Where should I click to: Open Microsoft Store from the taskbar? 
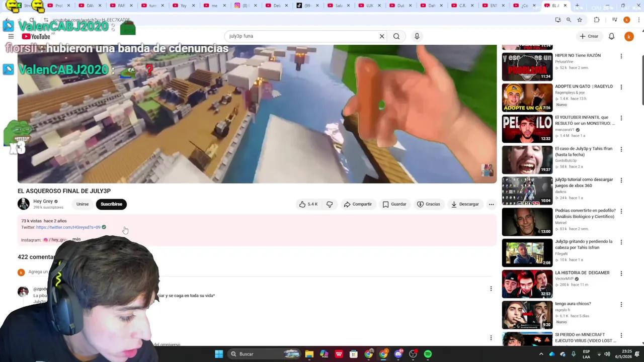pyautogui.click(x=354, y=354)
